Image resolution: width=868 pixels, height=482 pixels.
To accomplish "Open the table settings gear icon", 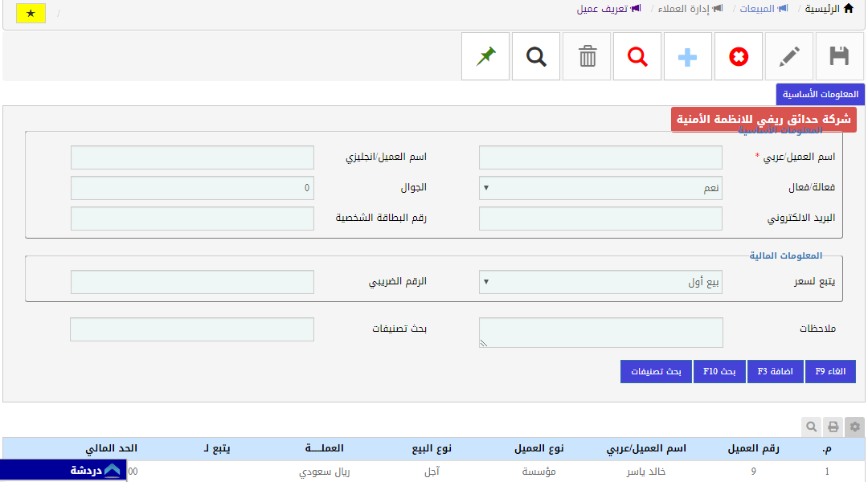I will click(855, 427).
